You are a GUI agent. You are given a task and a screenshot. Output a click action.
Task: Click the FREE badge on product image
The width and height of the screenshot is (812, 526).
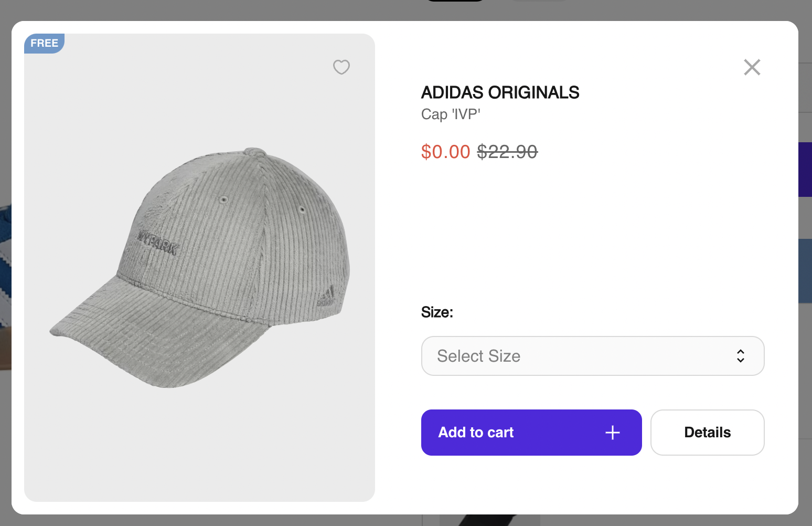point(44,43)
